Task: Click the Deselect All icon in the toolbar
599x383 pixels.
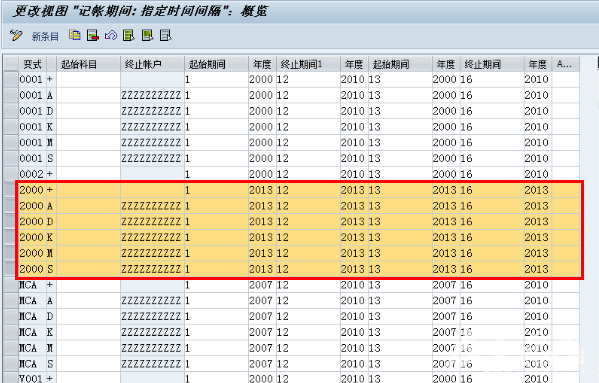Action: 165,36
